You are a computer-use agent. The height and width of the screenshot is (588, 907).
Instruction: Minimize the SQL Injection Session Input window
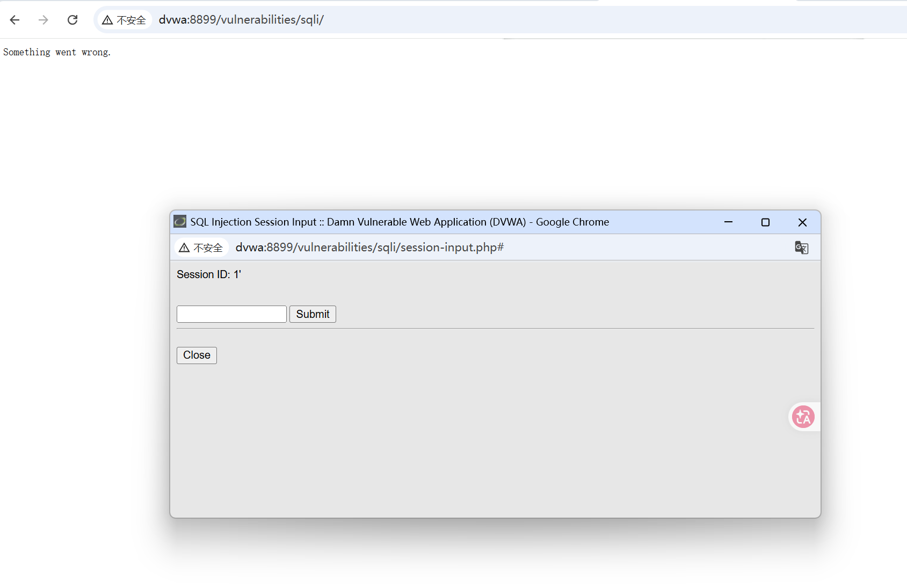728,222
